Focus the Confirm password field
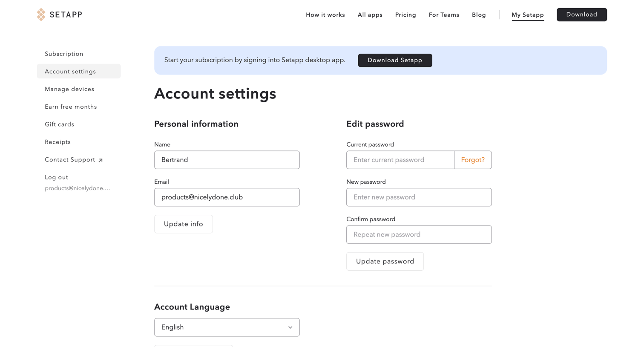 [x=419, y=234]
